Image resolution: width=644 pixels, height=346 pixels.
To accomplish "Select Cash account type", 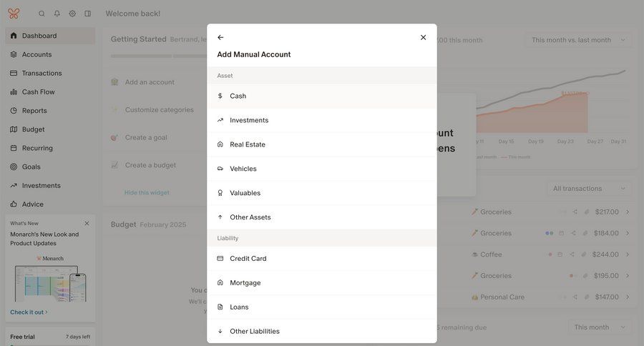I will point(322,96).
